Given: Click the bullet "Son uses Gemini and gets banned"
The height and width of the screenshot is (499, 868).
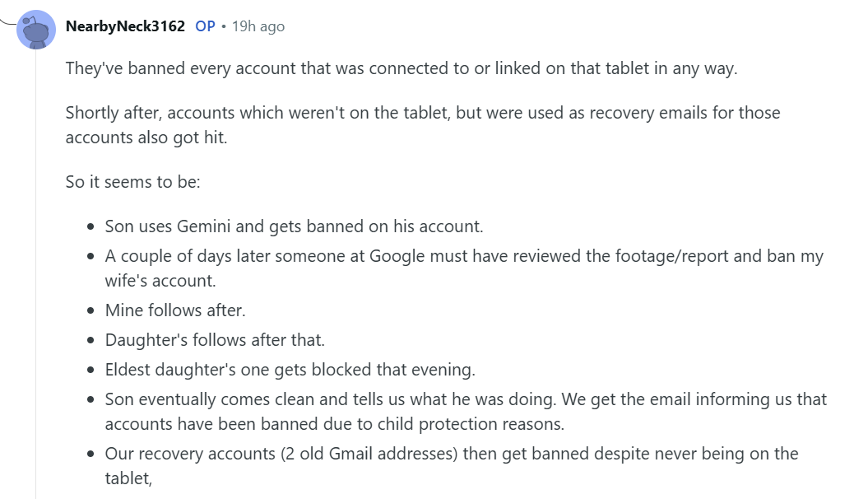Looking at the screenshot, I should pyautogui.click(x=294, y=226).
